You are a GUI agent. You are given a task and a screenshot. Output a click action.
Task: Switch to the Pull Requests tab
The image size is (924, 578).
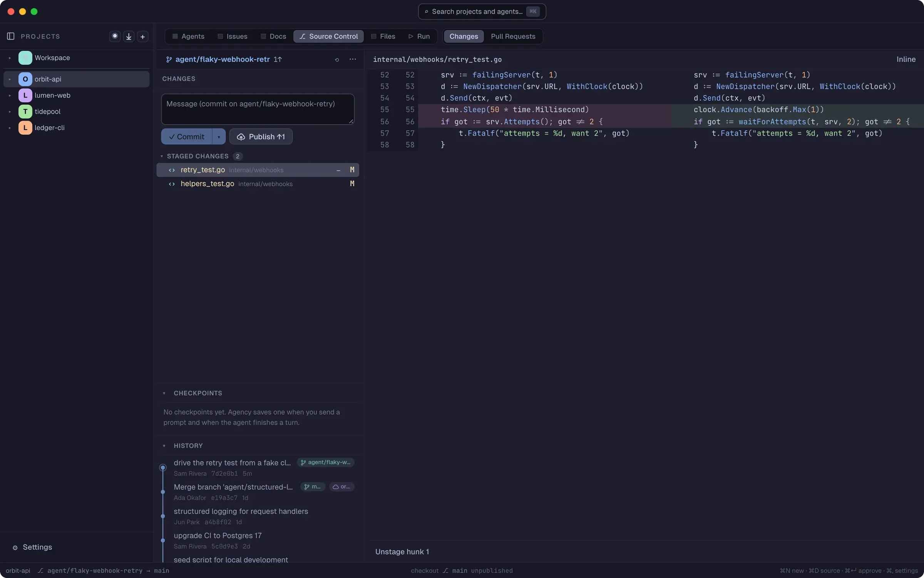[x=513, y=36]
